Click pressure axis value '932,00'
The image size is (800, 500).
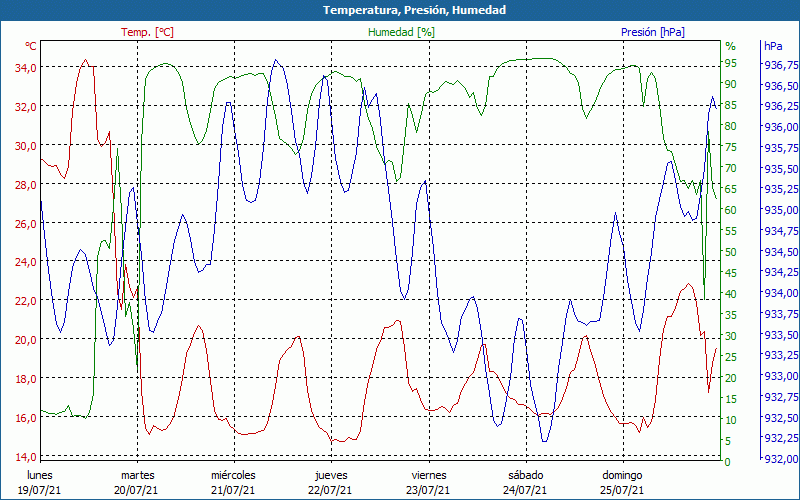pos(781,459)
